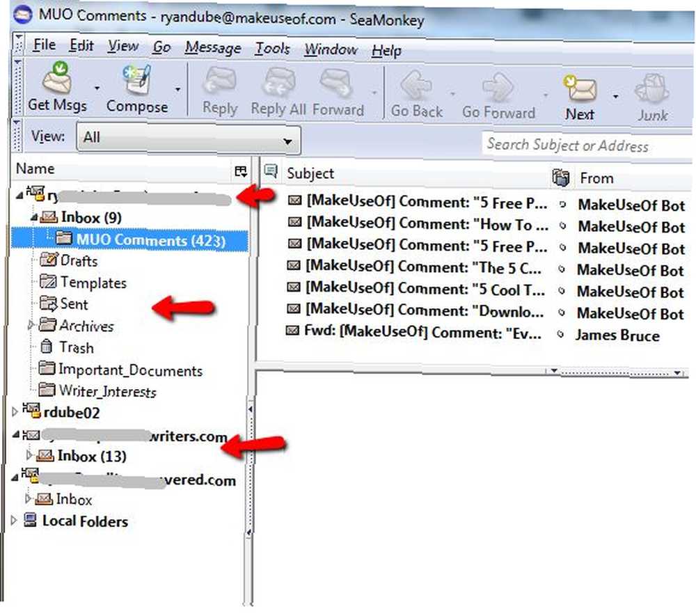The image size is (696, 616).
Task: Toggle read dot for 'How To ...' message
Action: [563, 226]
